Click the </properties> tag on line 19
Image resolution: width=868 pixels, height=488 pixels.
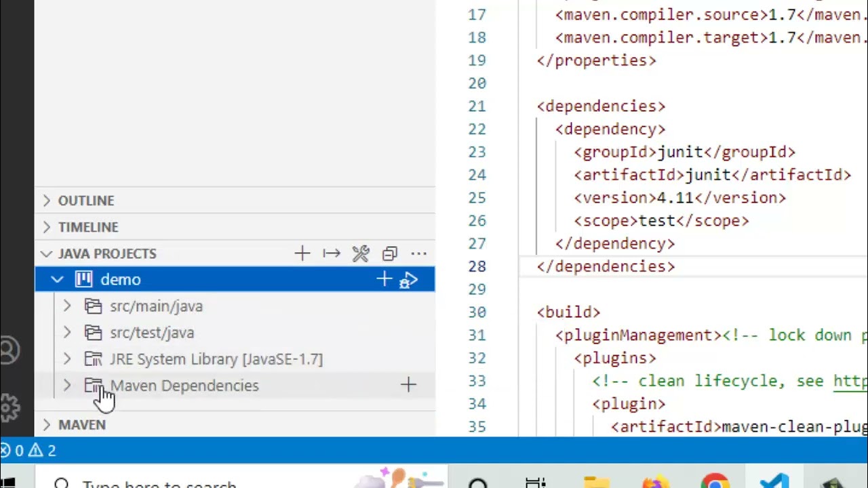[x=597, y=60]
